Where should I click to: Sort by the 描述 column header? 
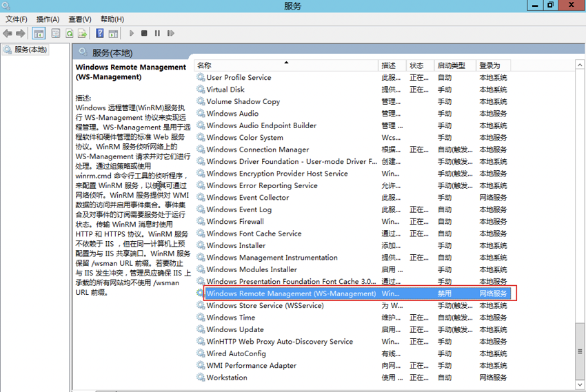point(392,65)
